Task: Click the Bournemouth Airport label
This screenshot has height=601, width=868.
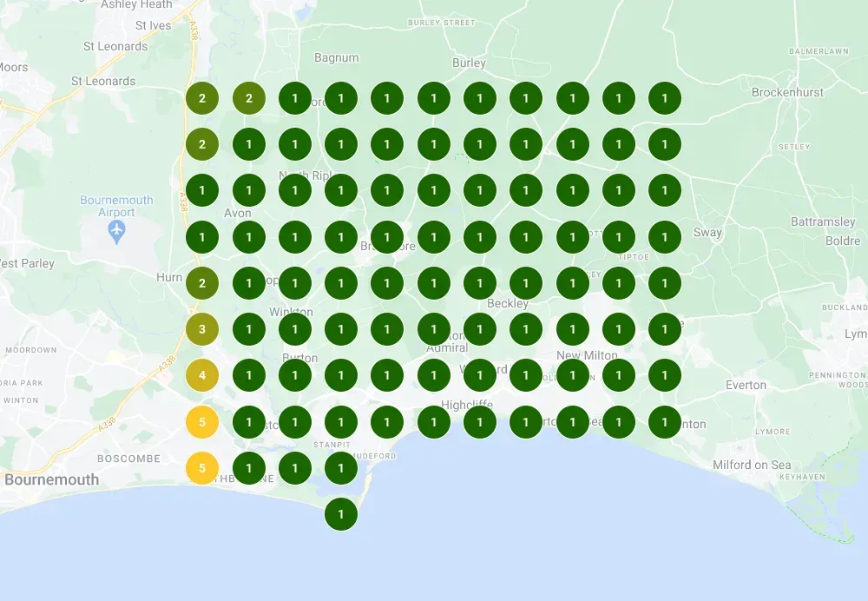Action: coord(116,206)
